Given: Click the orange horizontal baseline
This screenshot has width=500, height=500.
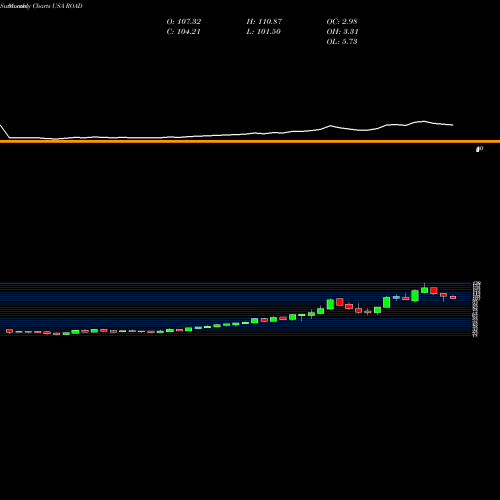Looking at the screenshot, I should pos(250,142).
